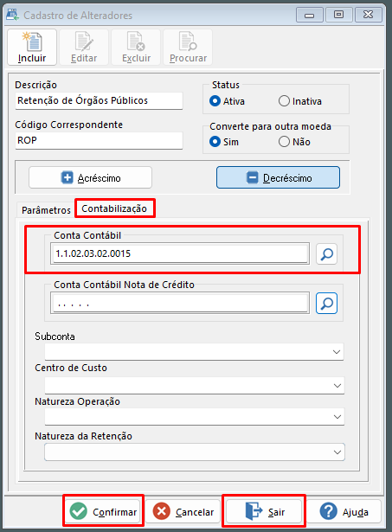Viewport: 392px width, 532px height.
Task: Click the Sair exit icon button
Action: (x=264, y=511)
